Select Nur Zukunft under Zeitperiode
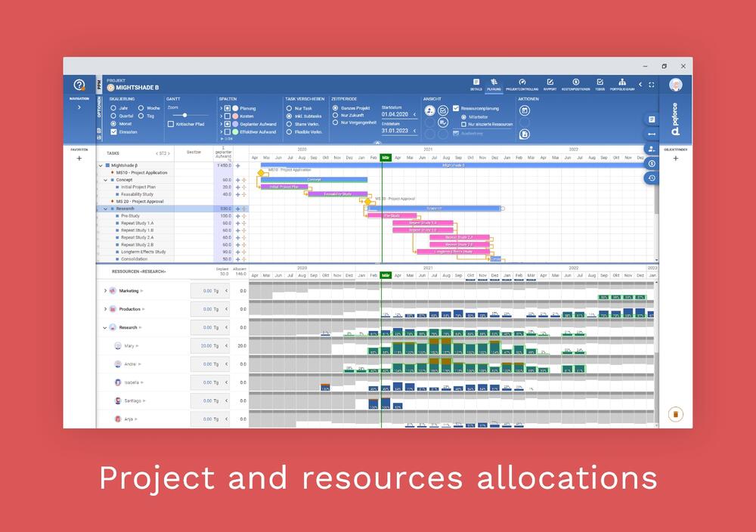756x532 pixels. 336,115
